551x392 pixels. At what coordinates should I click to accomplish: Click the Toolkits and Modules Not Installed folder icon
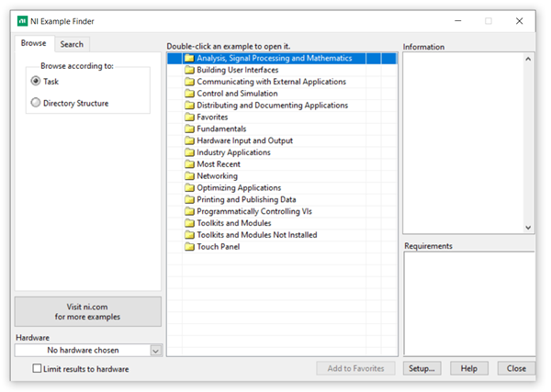[x=189, y=235]
